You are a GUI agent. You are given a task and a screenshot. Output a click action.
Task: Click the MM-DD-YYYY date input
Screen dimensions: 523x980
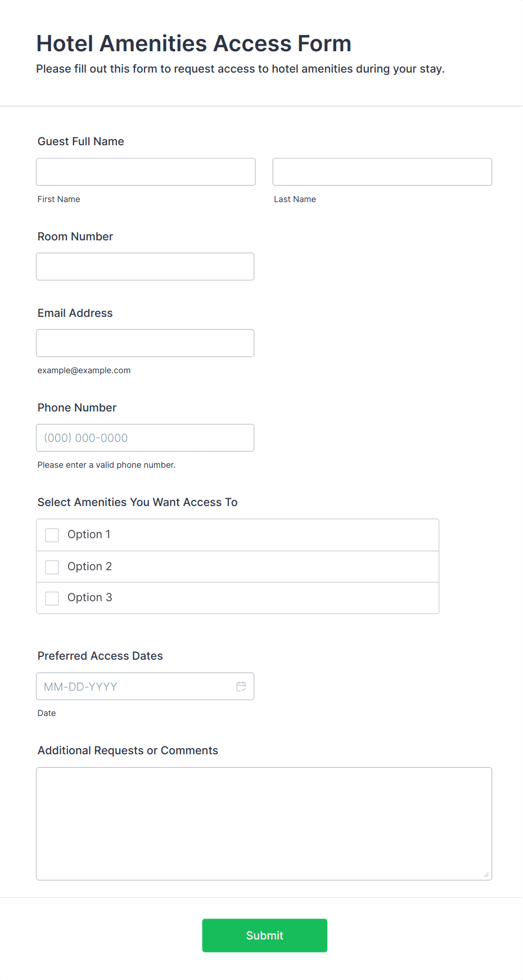click(x=135, y=686)
